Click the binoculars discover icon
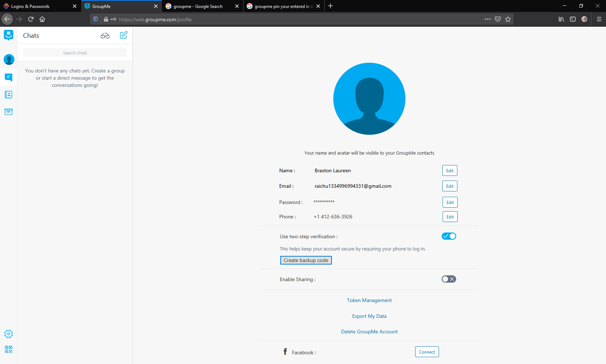Screen dimensions: 606x364 point(105,35)
